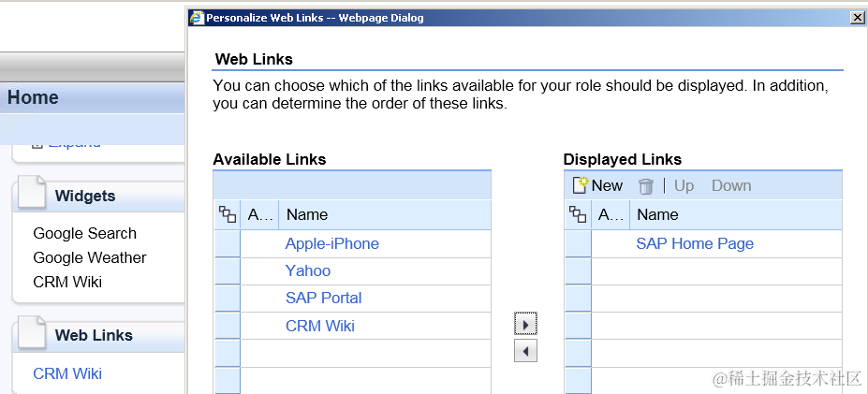This screenshot has height=394, width=868.
Task: Click the Up toolbar item
Action: pos(684,186)
